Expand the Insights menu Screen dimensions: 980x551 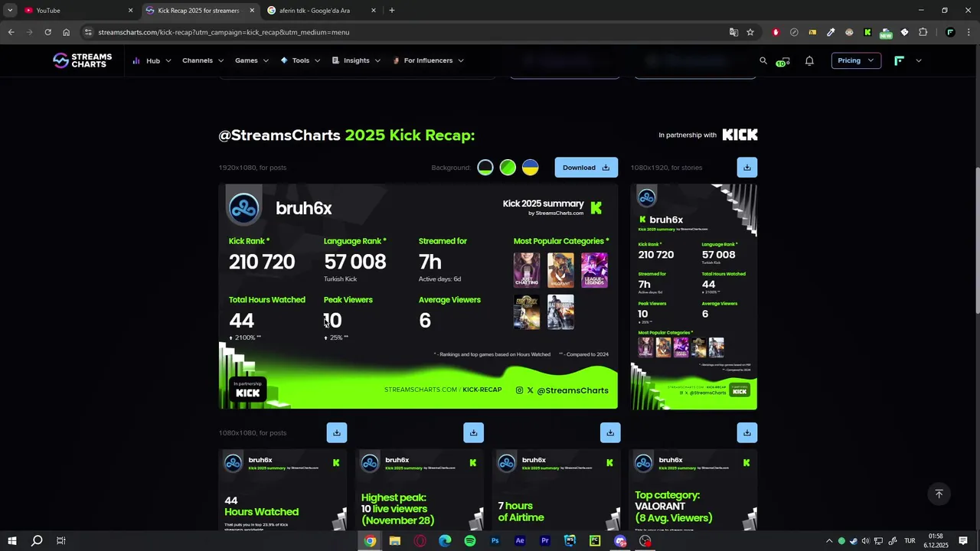(x=356, y=60)
